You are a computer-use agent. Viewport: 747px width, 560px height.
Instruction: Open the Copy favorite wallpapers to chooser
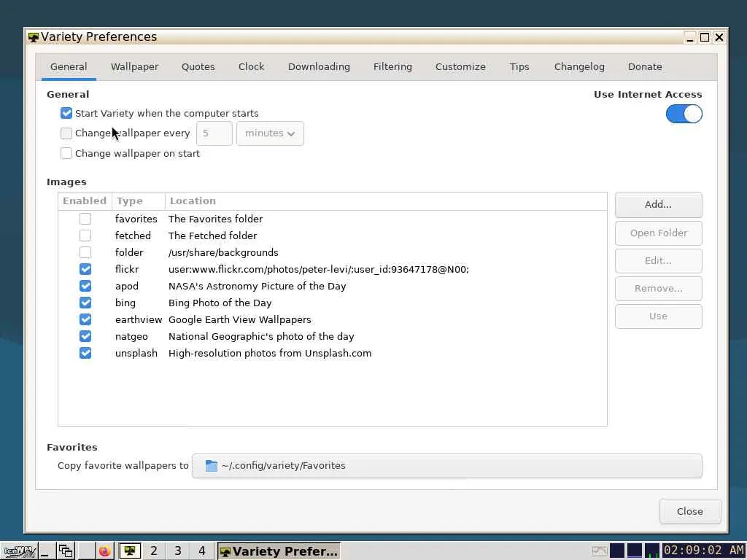(x=446, y=466)
